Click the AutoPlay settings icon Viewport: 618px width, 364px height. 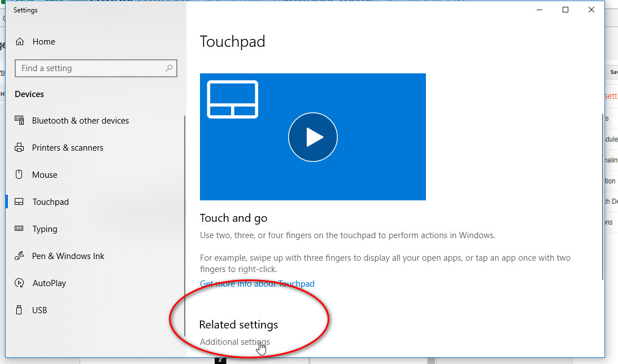[20, 283]
